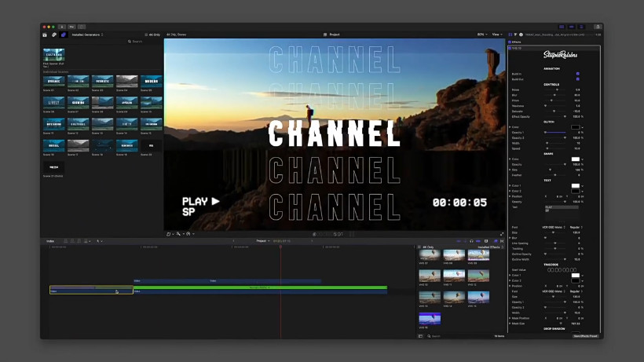This screenshot has height=362, width=644.
Task: Toggle the Effects browser icon in timeline bar
Action: (x=496, y=241)
